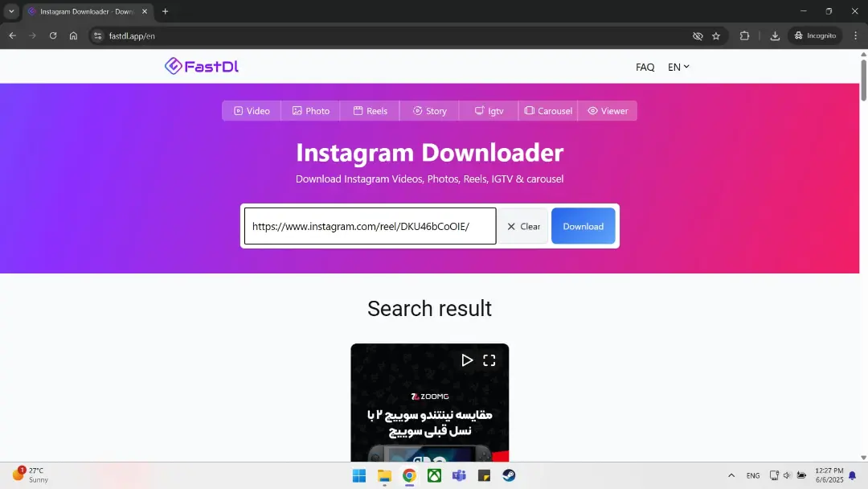Expand the EN language dropdown

(x=678, y=67)
